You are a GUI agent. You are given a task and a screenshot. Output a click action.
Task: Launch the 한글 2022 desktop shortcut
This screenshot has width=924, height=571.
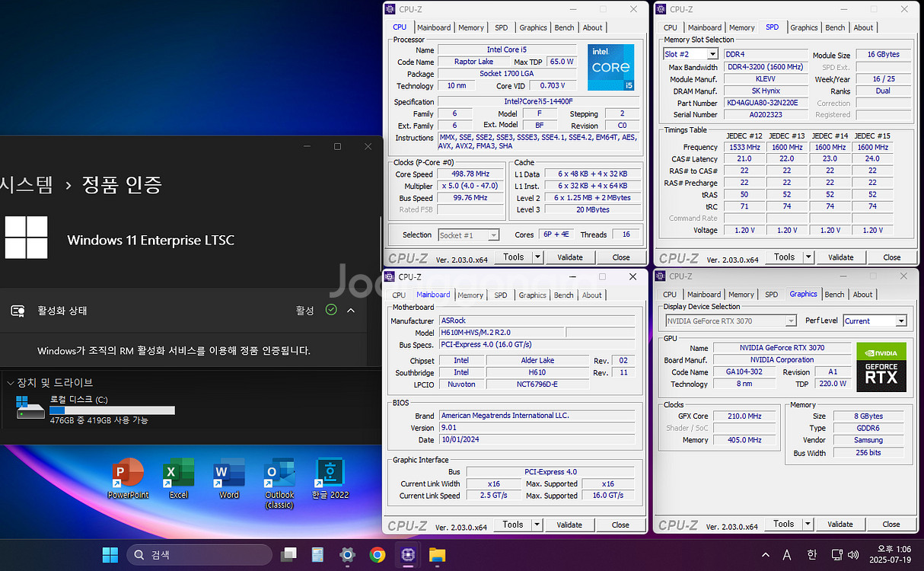330,478
